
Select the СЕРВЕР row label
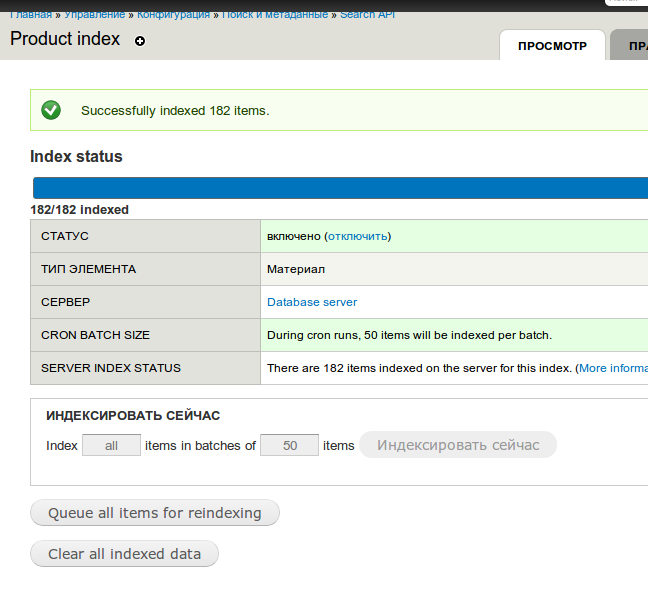click(x=65, y=302)
